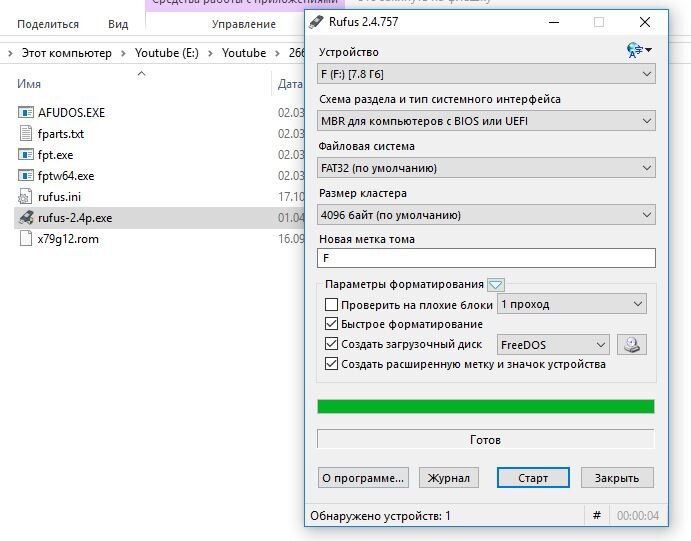The image size is (691, 541).
Task: Click the Старт button
Action: (x=533, y=478)
